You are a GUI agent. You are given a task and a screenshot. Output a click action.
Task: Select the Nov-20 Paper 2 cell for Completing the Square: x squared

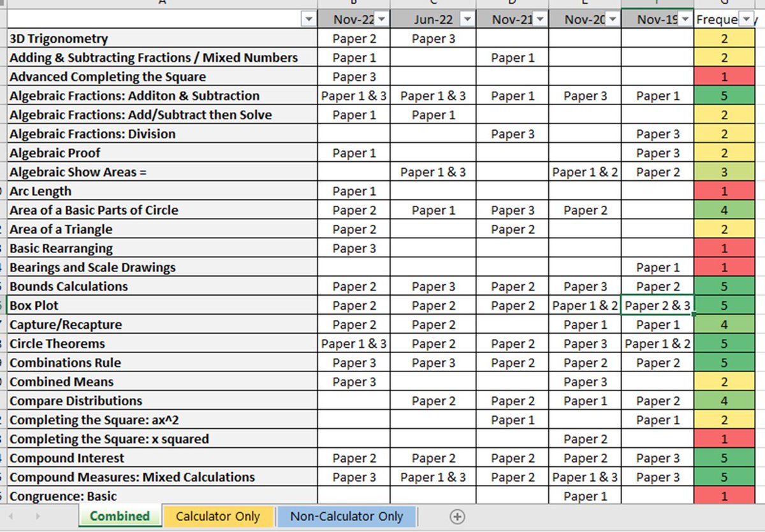[585, 440]
